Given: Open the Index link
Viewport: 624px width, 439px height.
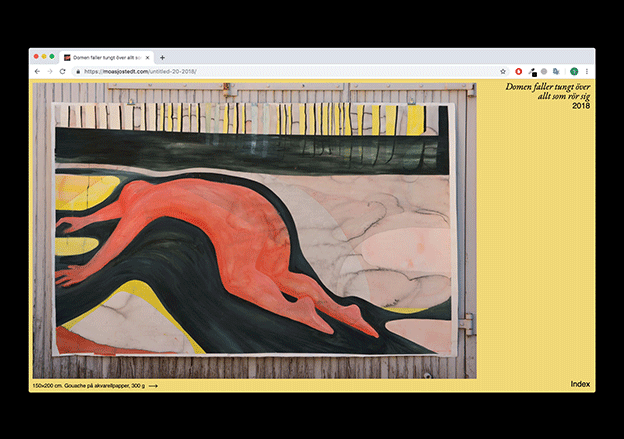Looking at the screenshot, I should point(580,384).
